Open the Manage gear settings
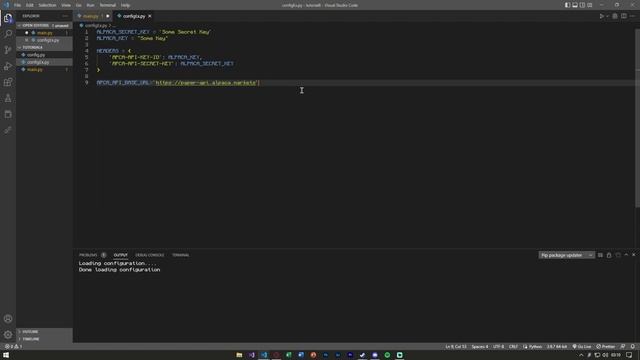The image size is (640, 360). 8,335
